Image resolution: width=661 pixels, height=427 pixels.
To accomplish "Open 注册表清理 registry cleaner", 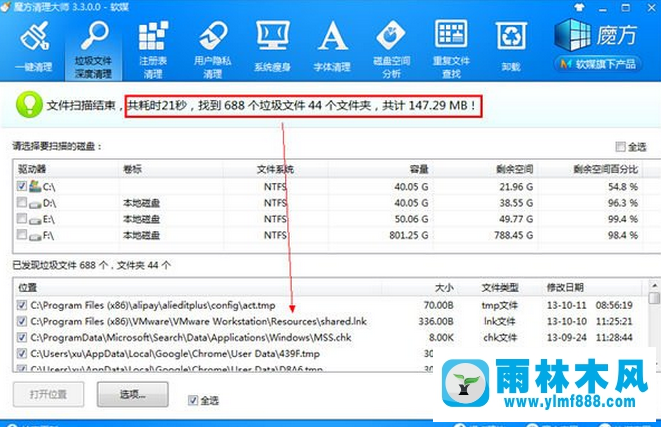I will point(153,49).
